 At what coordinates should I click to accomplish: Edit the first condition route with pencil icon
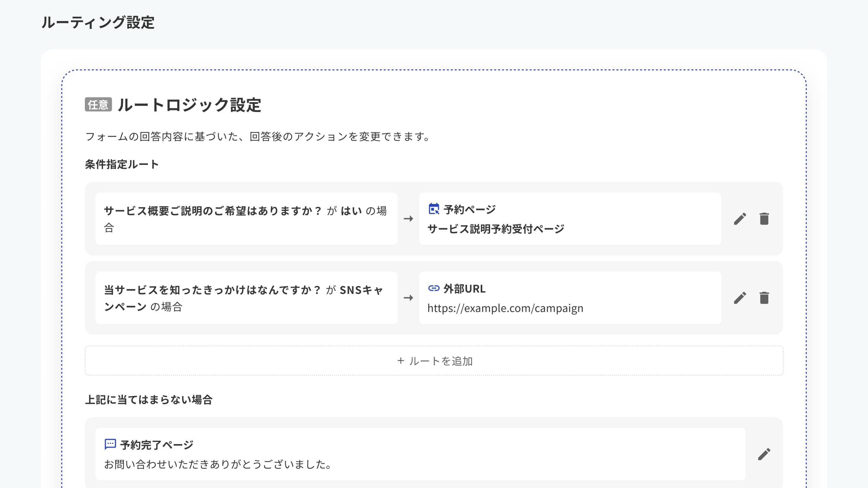click(x=740, y=218)
